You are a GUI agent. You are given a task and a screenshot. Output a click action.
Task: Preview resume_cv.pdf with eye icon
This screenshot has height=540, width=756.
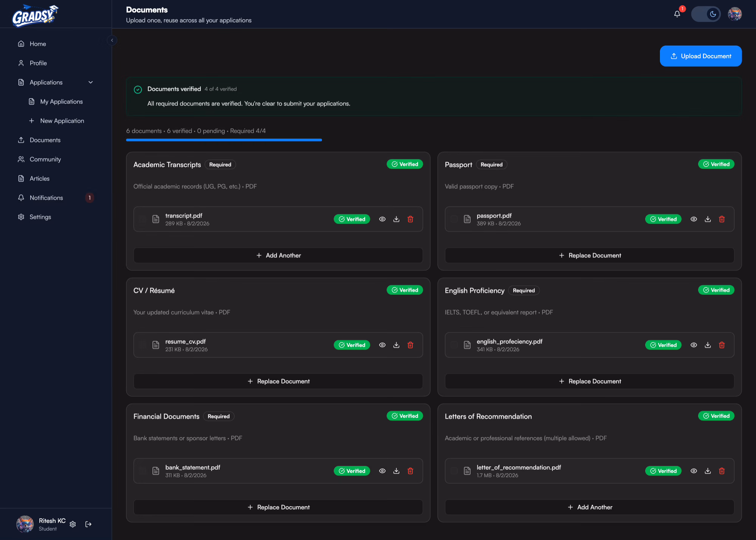pos(382,345)
